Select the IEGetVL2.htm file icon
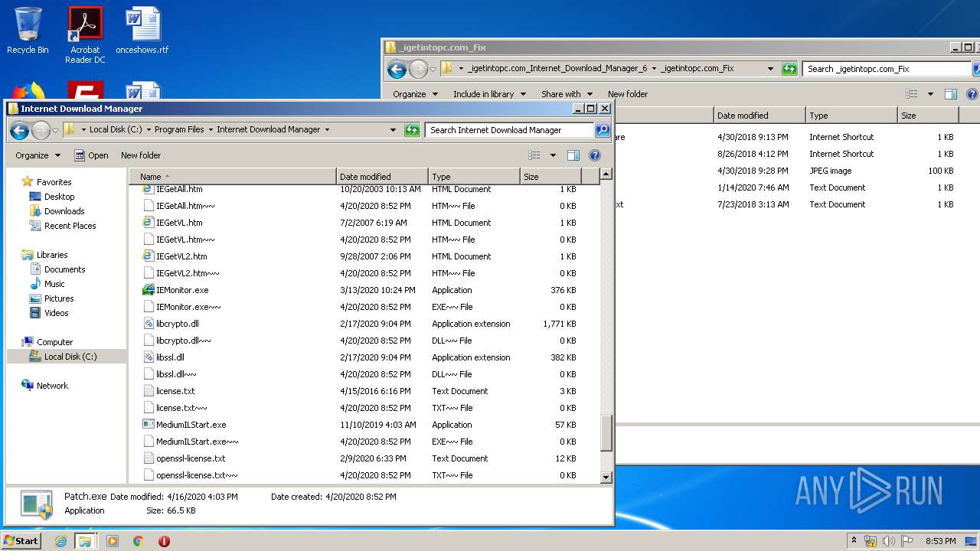Viewport: 980px width, 551px height. pos(149,256)
